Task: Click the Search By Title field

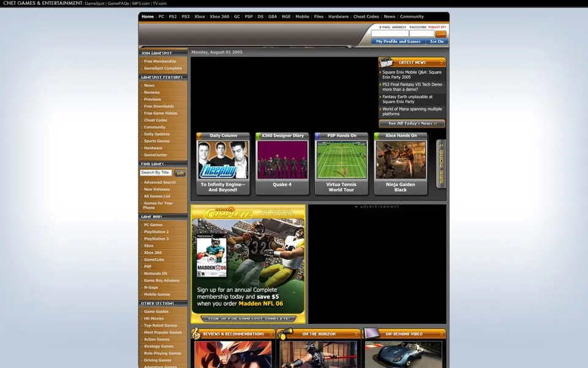Action: coord(156,172)
